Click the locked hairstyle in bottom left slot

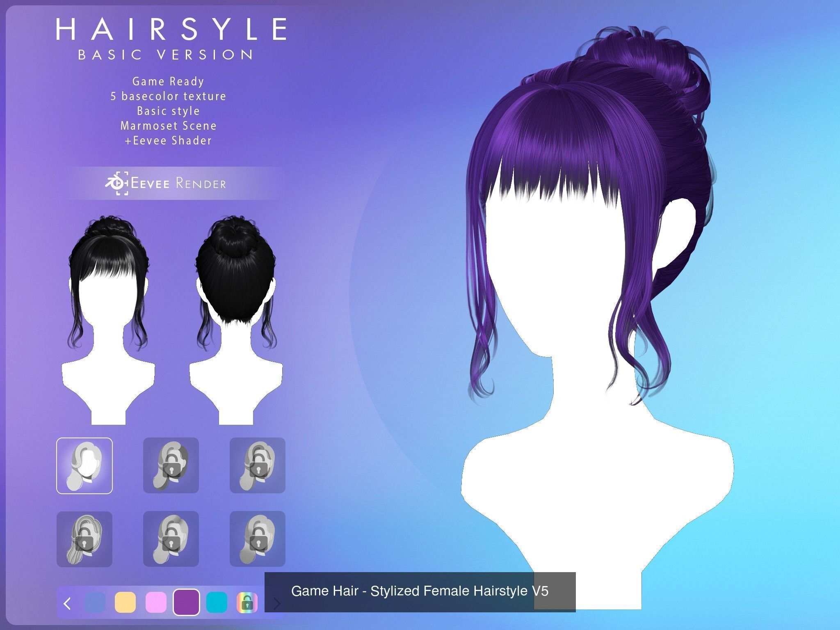pos(84,539)
